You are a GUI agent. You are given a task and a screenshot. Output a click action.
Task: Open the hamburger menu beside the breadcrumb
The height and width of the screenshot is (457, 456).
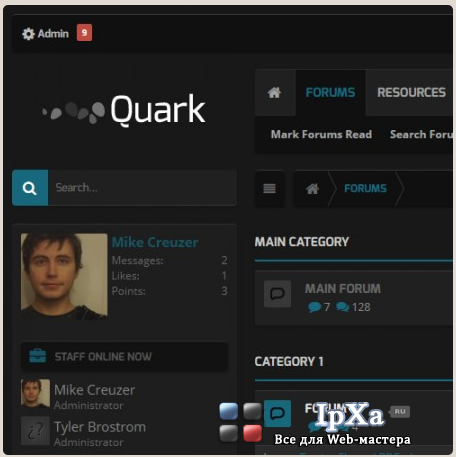point(269,188)
